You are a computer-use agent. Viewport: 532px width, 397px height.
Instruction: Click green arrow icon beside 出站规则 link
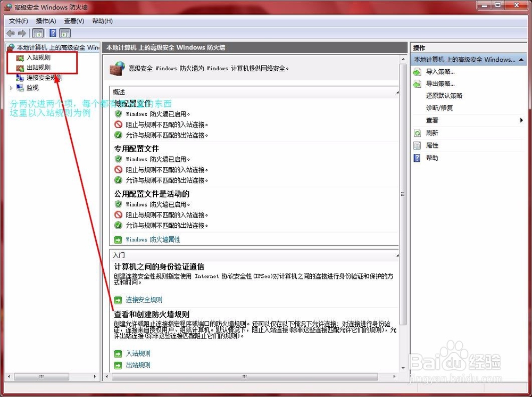coord(118,366)
